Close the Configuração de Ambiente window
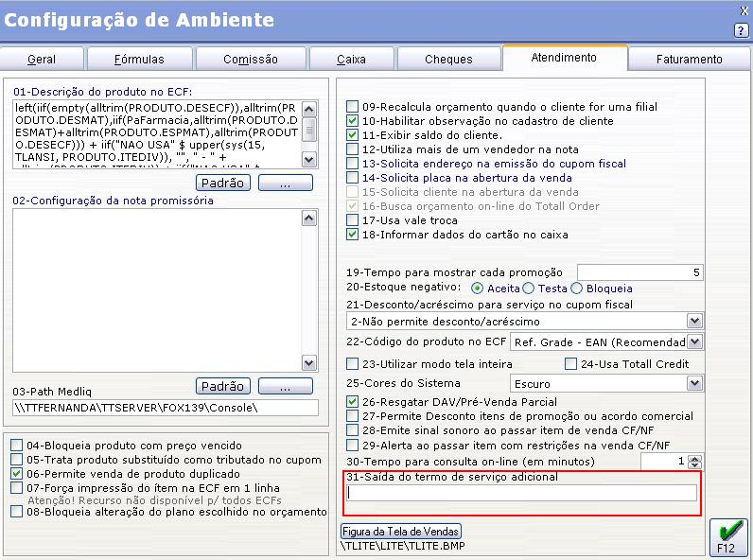Viewport: 753px width, 560px height. [x=744, y=10]
